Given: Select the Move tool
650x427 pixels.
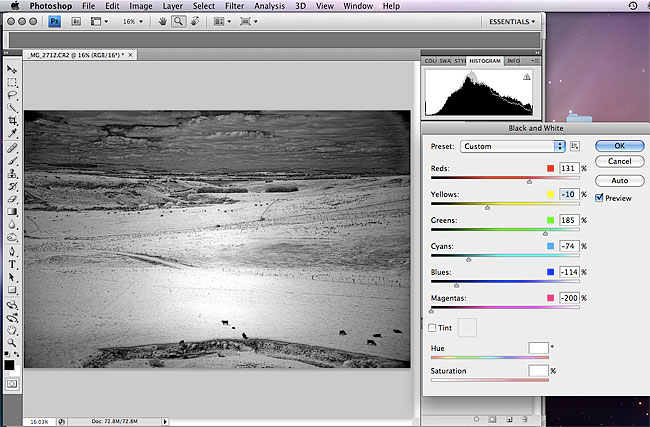Looking at the screenshot, I should 12,70.
